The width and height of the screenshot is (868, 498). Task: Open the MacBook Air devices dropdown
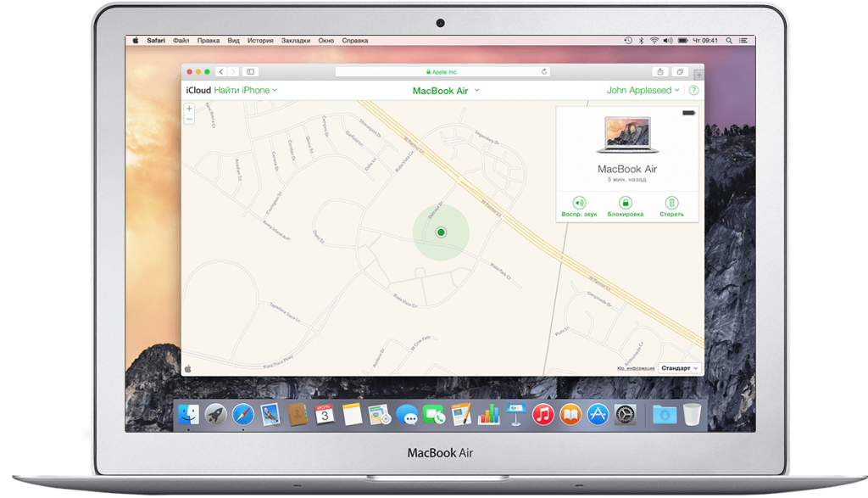coord(446,91)
